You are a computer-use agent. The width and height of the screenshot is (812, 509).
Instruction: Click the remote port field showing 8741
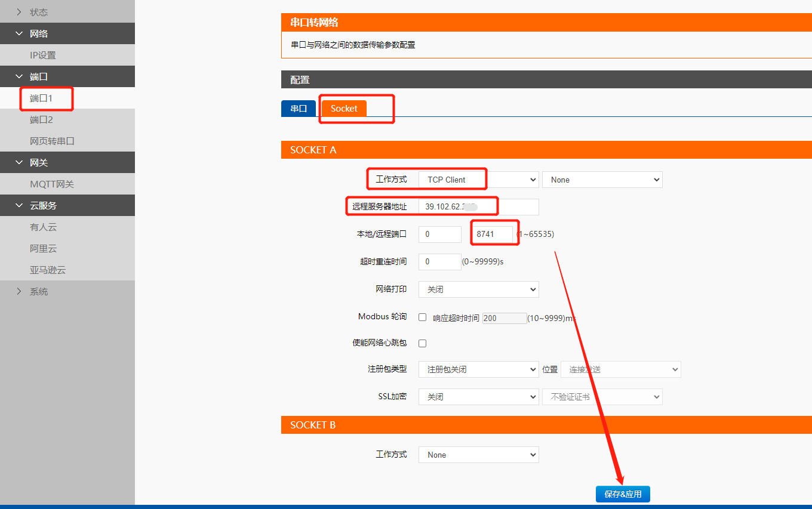492,235
